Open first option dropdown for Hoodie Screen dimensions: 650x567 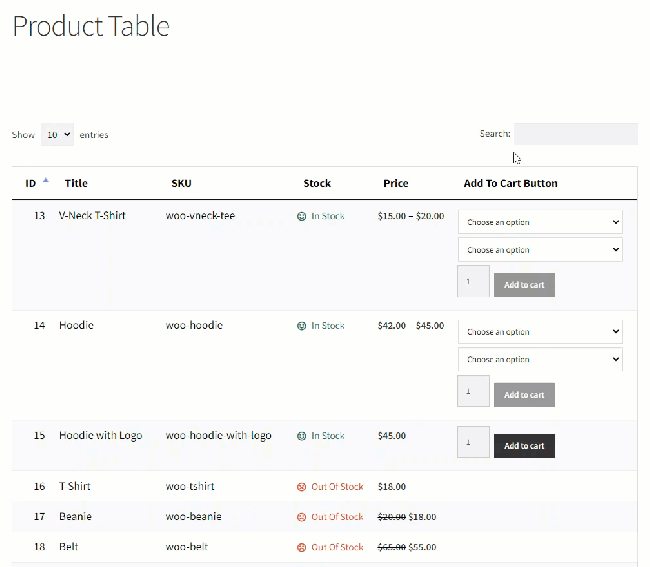540,332
